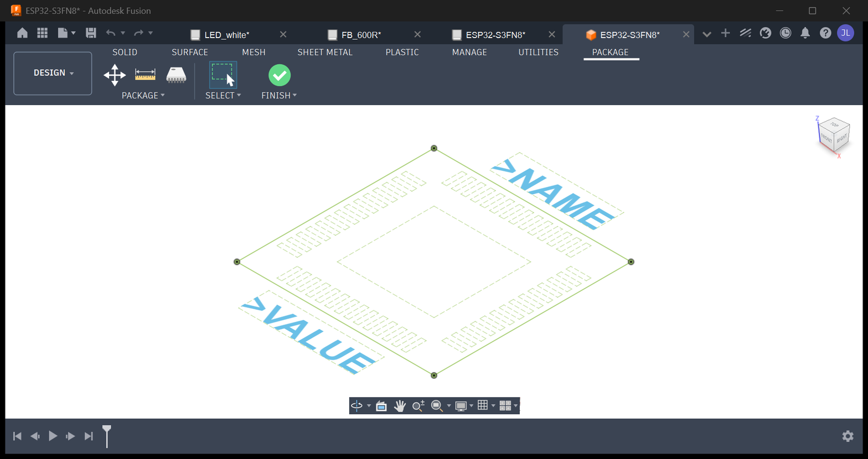Select the top corner point of outline
Screen dimensions: 868x459
pos(434,148)
